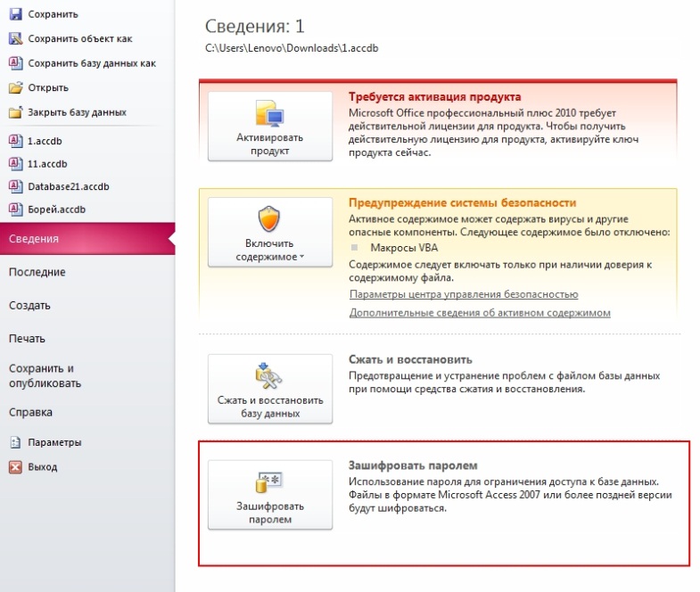Open Параметры settings entry
700x592 pixels.
[x=54, y=442]
